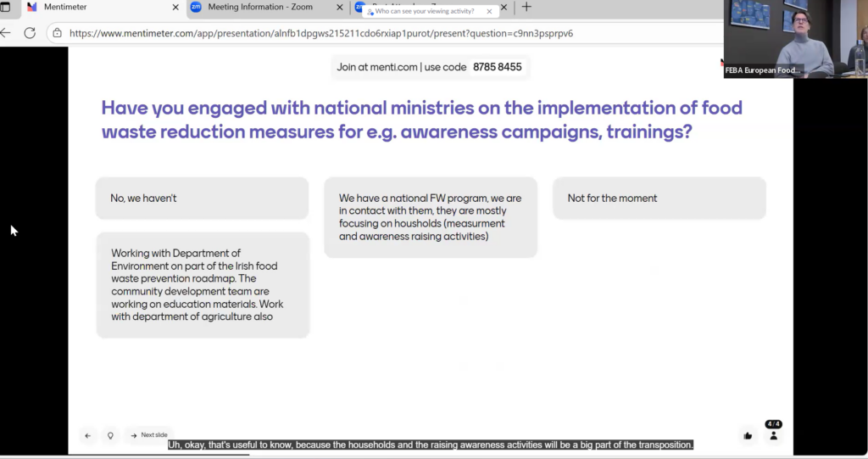
Task: Close the Meeting Information Zoom tab
Action: click(340, 8)
